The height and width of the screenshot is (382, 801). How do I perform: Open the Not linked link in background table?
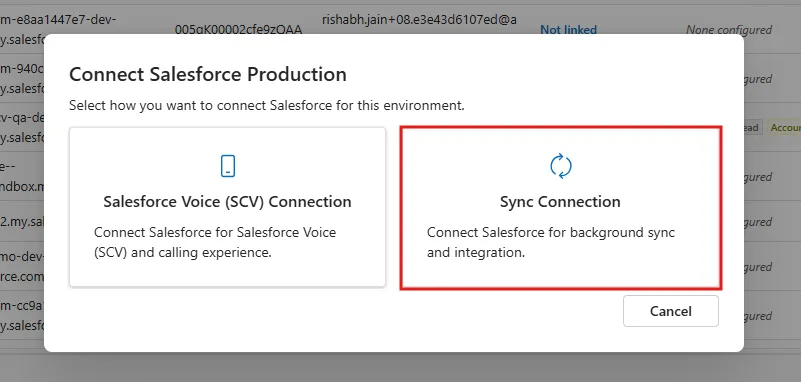[x=569, y=30]
